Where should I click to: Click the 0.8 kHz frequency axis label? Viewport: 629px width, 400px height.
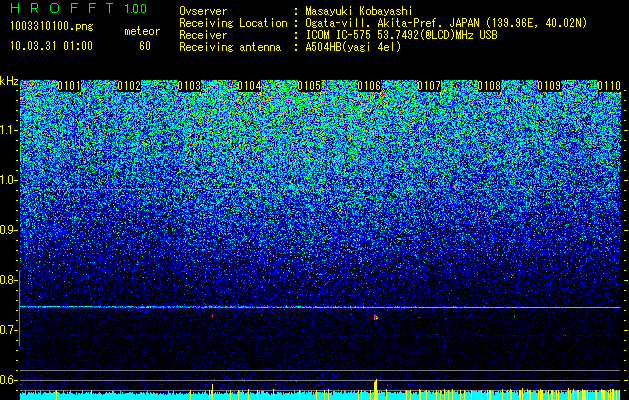pyautogui.click(x=7, y=280)
